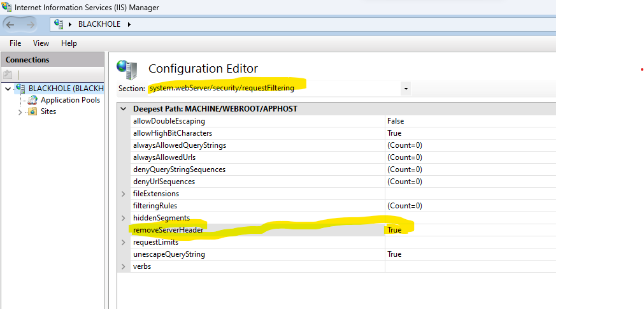The height and width of the screenshot is (309, 644).
Task: Click the Connections toolbar connect icon
Action: (x=8, y=75)
